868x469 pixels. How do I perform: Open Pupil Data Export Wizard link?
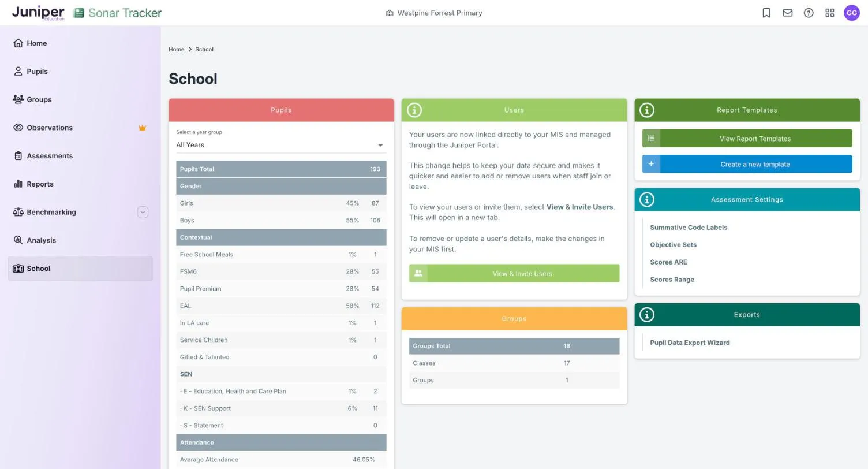pos(690,343)
